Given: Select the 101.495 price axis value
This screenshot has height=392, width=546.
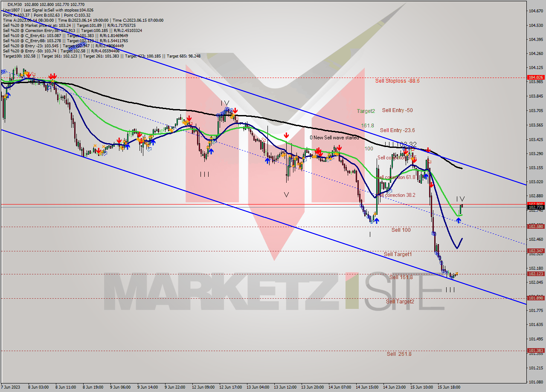Looking at the screenshot, I should click(x=536, y=339).
